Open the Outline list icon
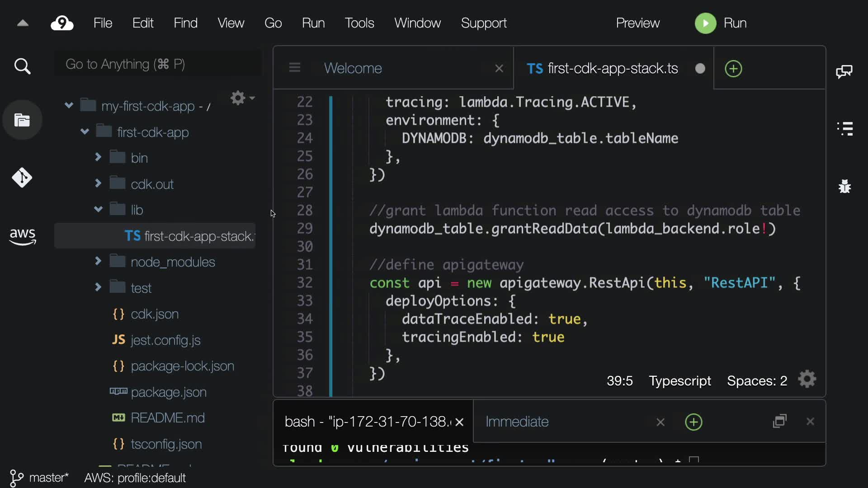This screenshot has width=868, height=488. tap(844, 129)
